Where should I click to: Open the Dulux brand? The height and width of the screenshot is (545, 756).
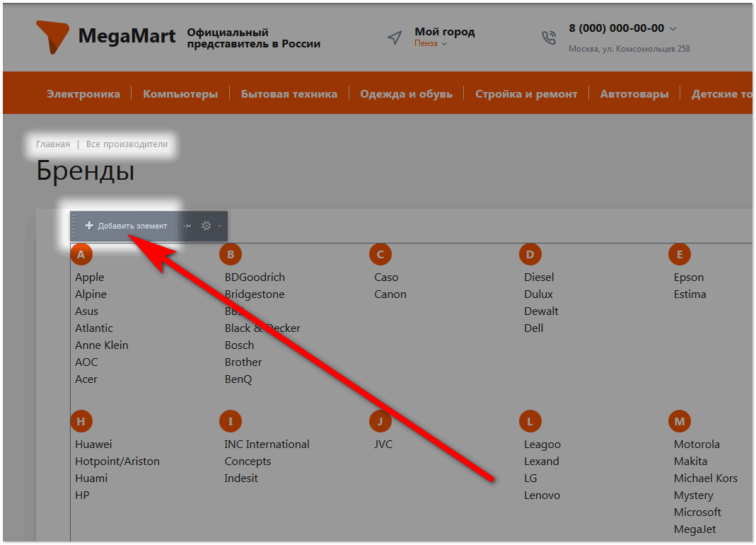[x=539, y=294]
